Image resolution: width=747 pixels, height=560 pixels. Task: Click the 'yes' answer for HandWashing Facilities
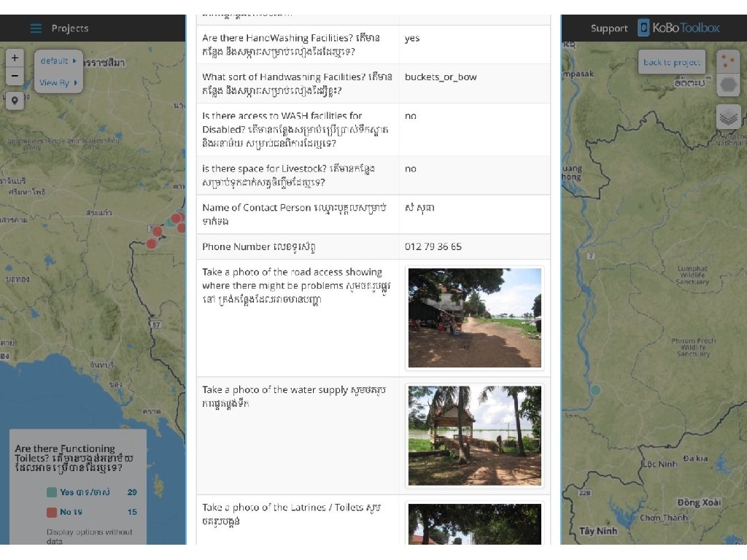412,38
